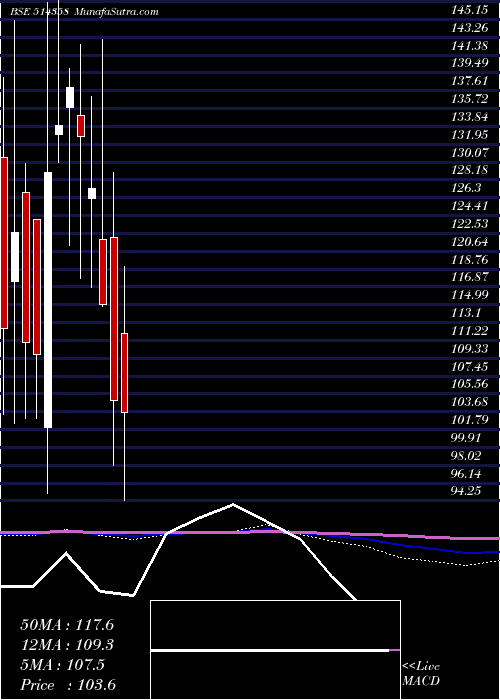Click the 130.07 price axis label
Image resolution: width=500 pixels, height=700 pixels.
click(472, 153)
